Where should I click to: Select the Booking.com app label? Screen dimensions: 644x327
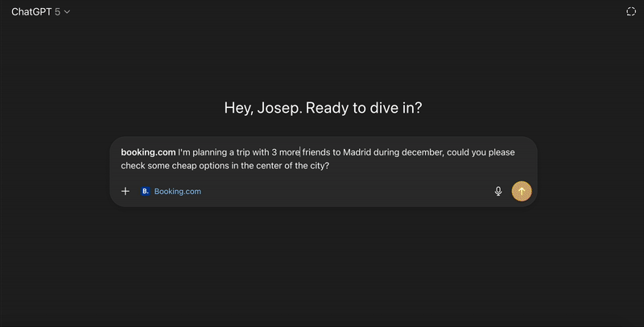coord(177,192)
